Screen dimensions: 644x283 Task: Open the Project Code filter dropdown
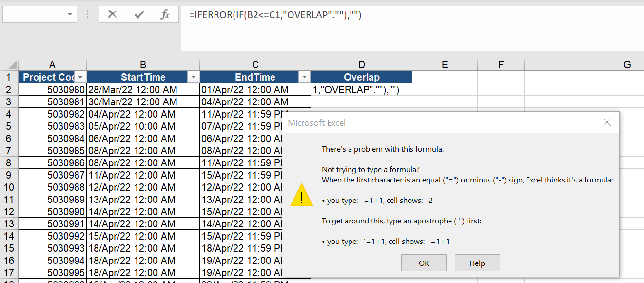(80, 77)
